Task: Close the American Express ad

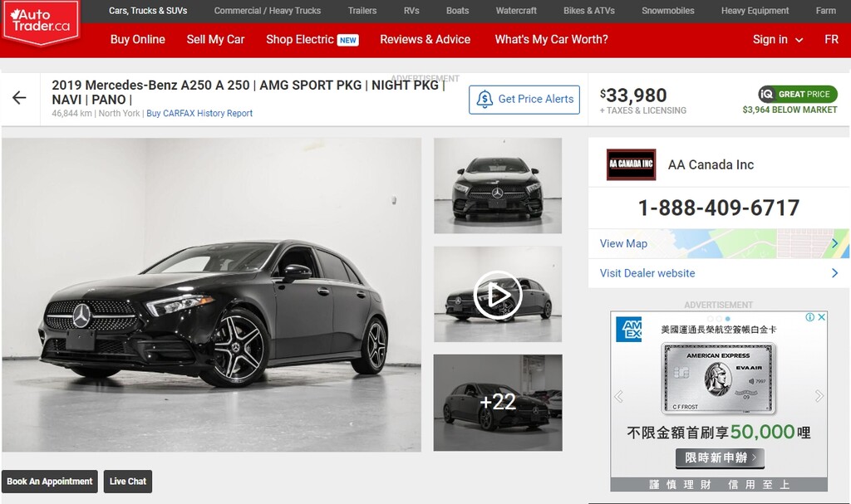Action: 822,317
